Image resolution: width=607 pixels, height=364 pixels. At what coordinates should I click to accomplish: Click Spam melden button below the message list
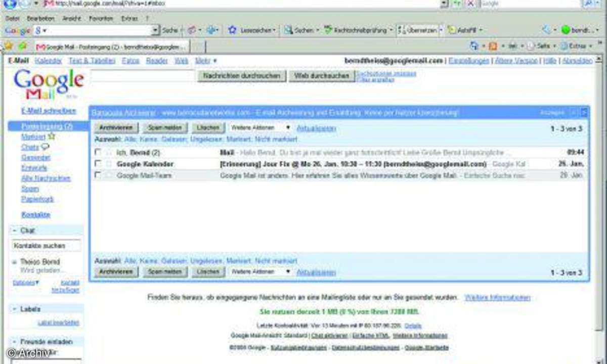coord(165,271)
